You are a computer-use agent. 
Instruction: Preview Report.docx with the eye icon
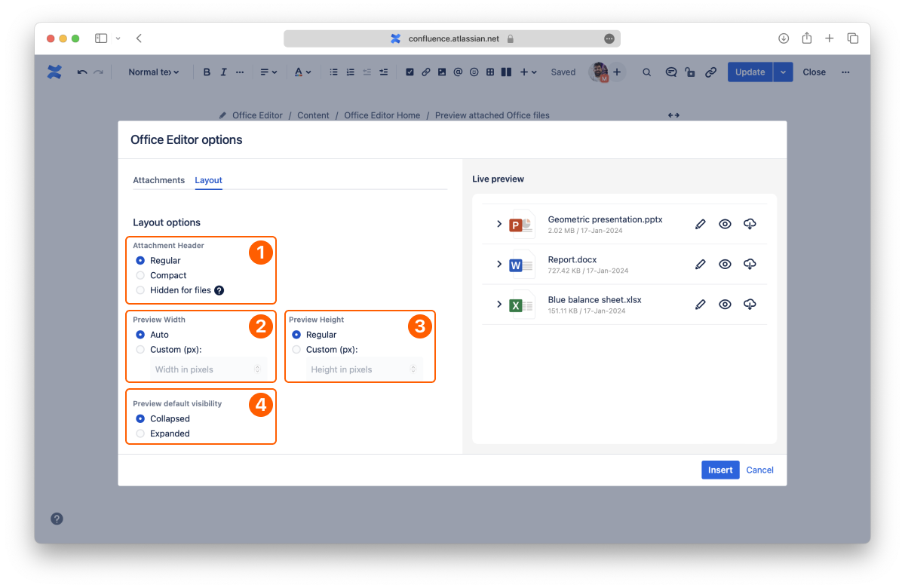(725, 264)
